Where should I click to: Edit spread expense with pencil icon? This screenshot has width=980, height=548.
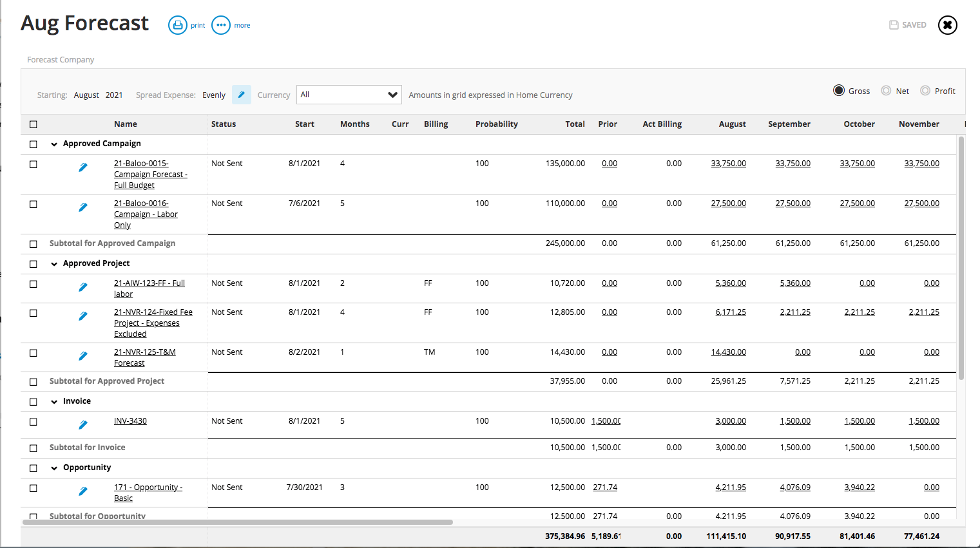pyautogui.click(x=242, y=95)
